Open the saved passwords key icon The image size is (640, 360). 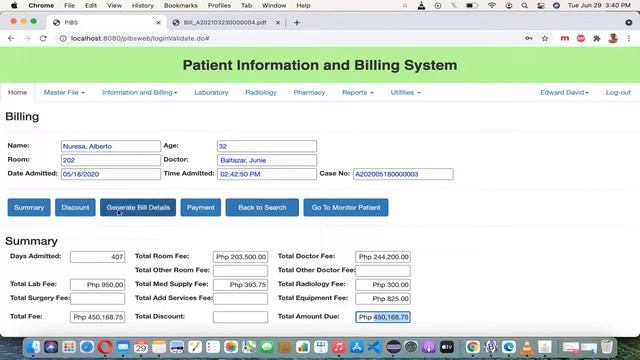pos(529,38)
